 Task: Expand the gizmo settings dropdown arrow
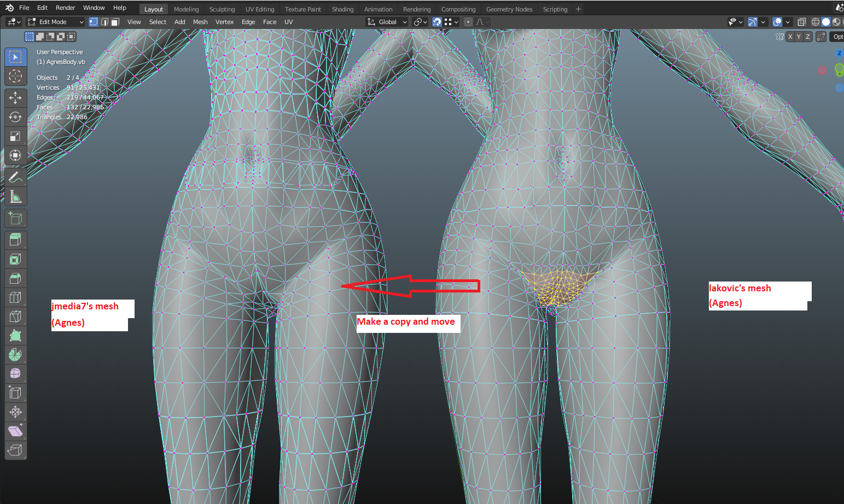pyautogui.click(x=763, y=22)
